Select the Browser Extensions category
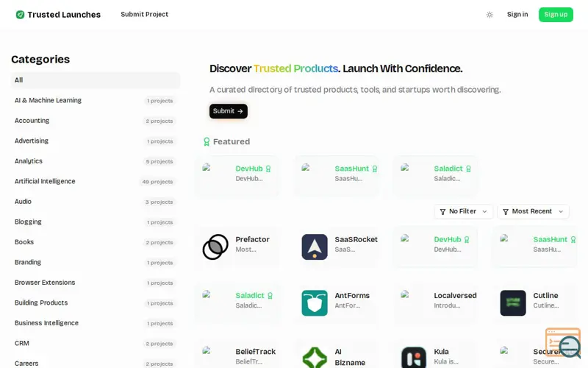Screen dimensions: 588x368 96,283
